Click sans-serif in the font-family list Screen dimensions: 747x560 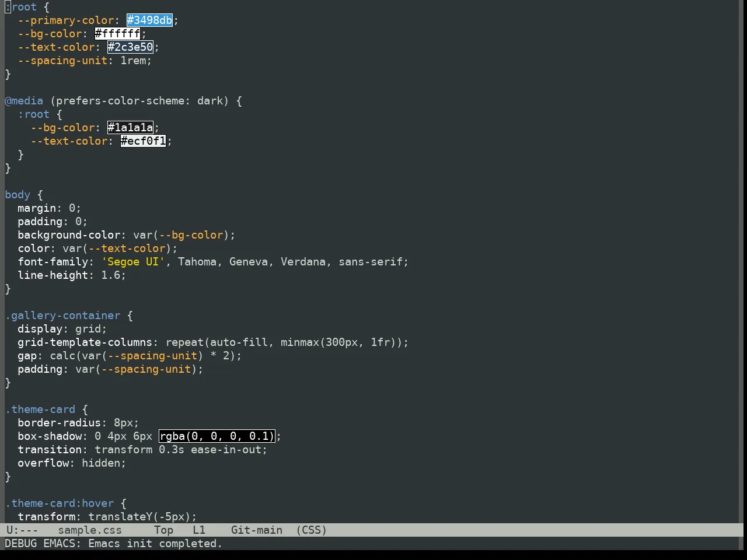[x=371, y=262]
